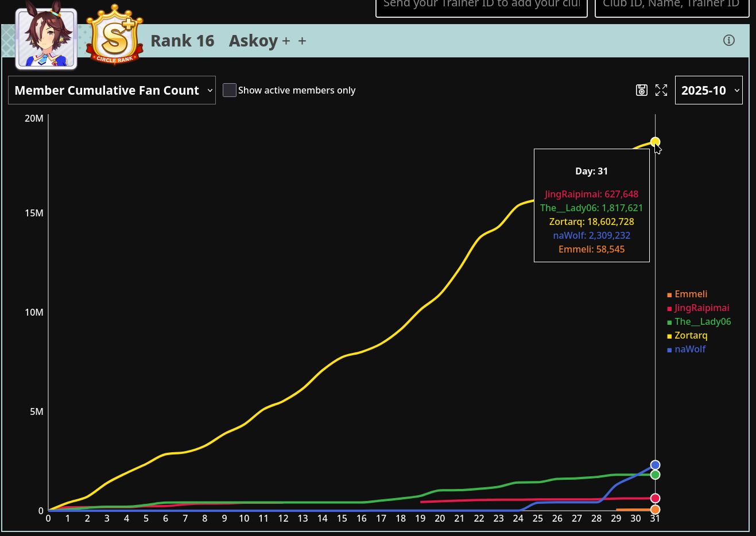Screen dimensions: 756x536
Task: Save the chart with the floppy disk icon
Action: pyautogui.click(x=642, y=90)
